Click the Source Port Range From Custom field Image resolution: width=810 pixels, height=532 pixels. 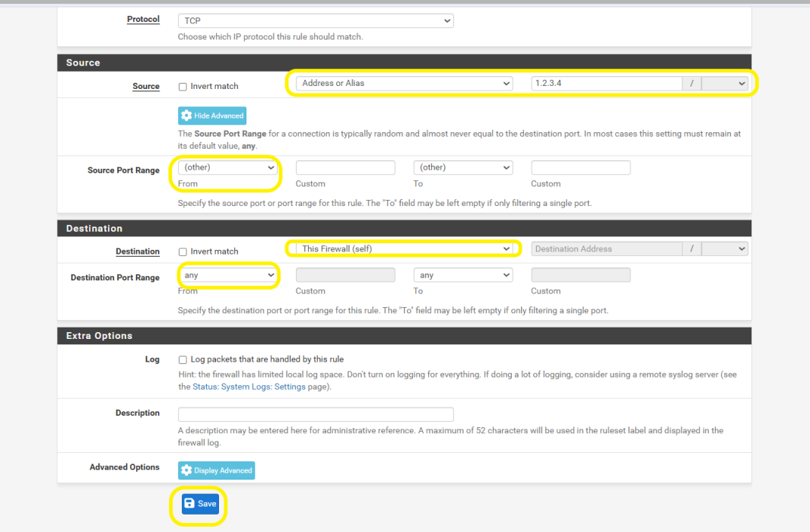(345, 168)
